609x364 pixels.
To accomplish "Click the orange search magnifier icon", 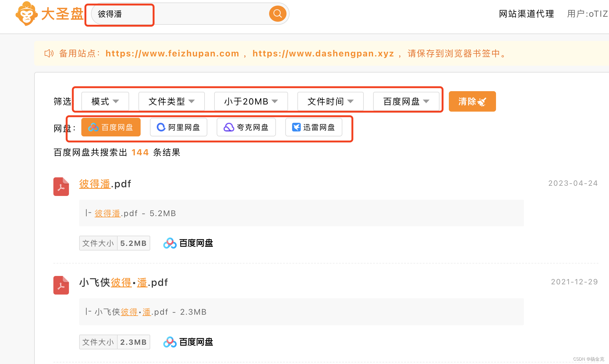I will coord(277,14).
